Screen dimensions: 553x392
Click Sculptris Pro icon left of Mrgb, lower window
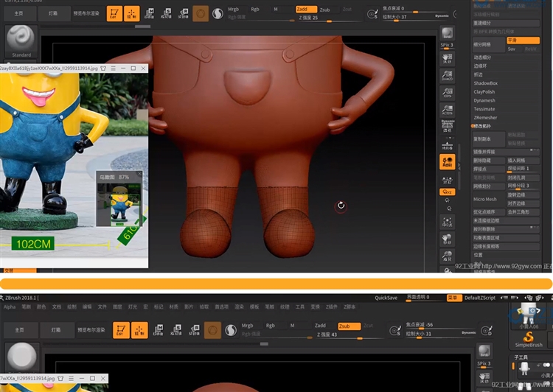click(x=231, y=330)
